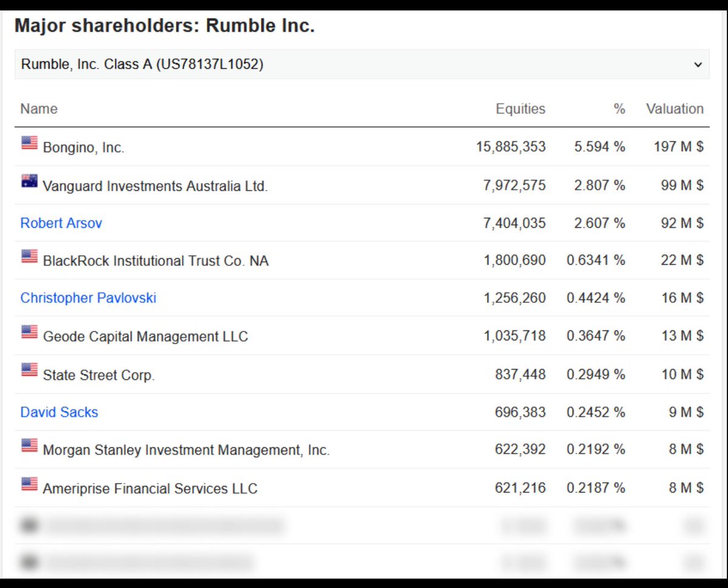Click Major shareholders: Rumble Inc. heading
The image size is (728, 588).
click(164, 26)
